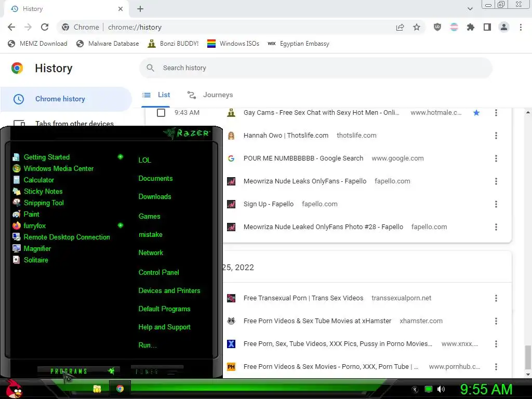Switch to the List tab
Viewport: 532px width, 399px height.
point(156,95)
